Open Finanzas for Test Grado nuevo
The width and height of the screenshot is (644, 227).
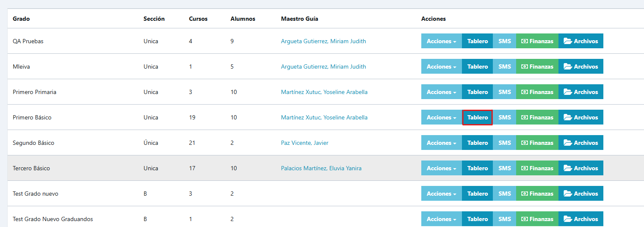pyautogui.click(x=537, y=194)
